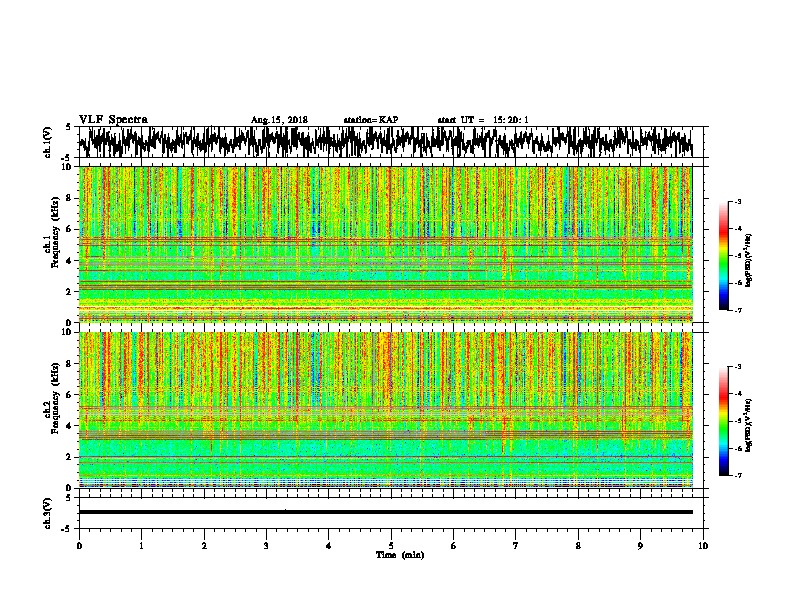
Task: Click the "-7" value on ch.2 colorbar
Action: pos(738,475)
